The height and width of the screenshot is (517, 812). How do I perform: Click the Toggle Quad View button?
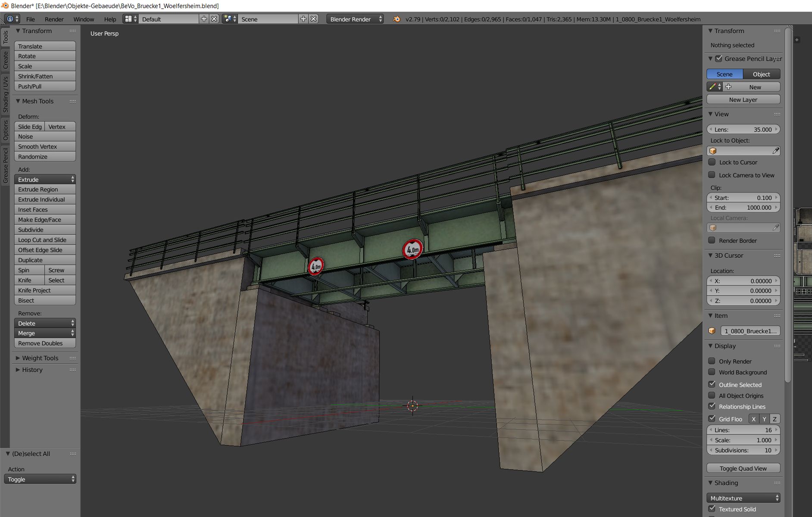pyautogui.click(x=743, y=468)
